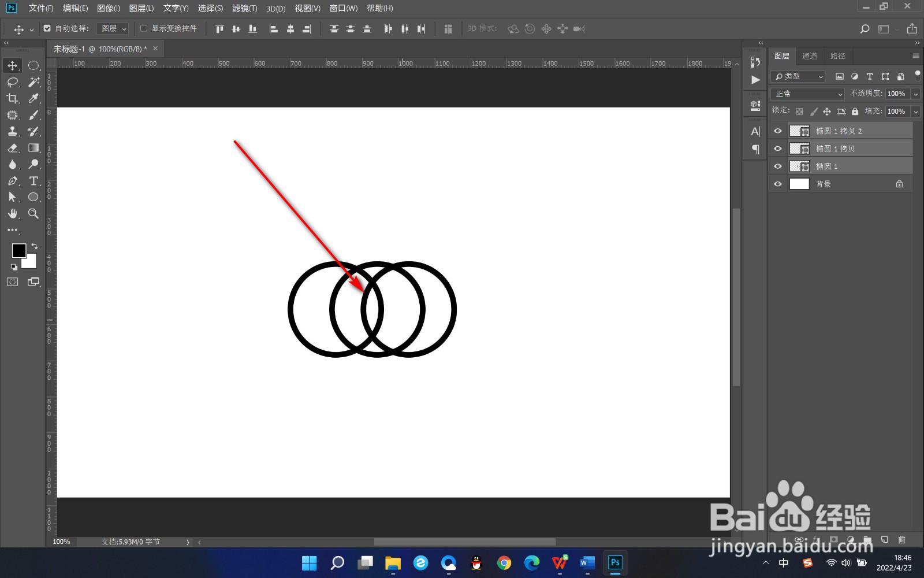Select the Path Selection tool
This screenshot has width=924, height=578.
pyautogui.click(x=13, y=197)
